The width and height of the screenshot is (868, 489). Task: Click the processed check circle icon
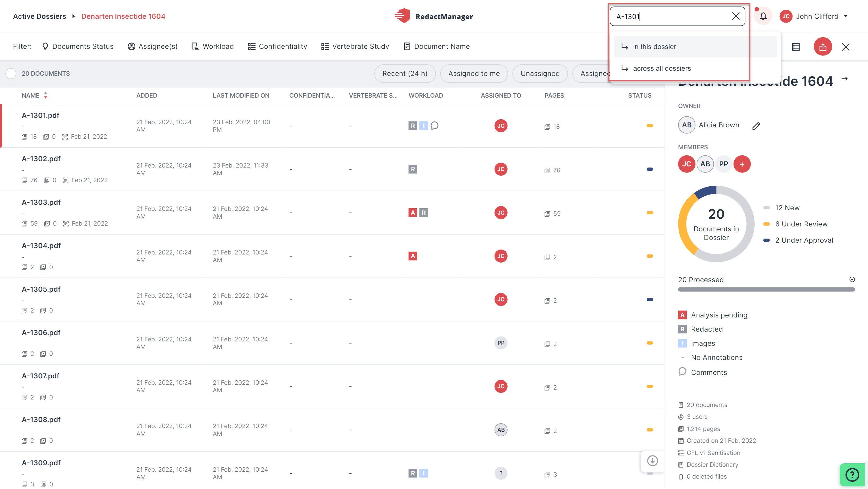tap(852, 280)
